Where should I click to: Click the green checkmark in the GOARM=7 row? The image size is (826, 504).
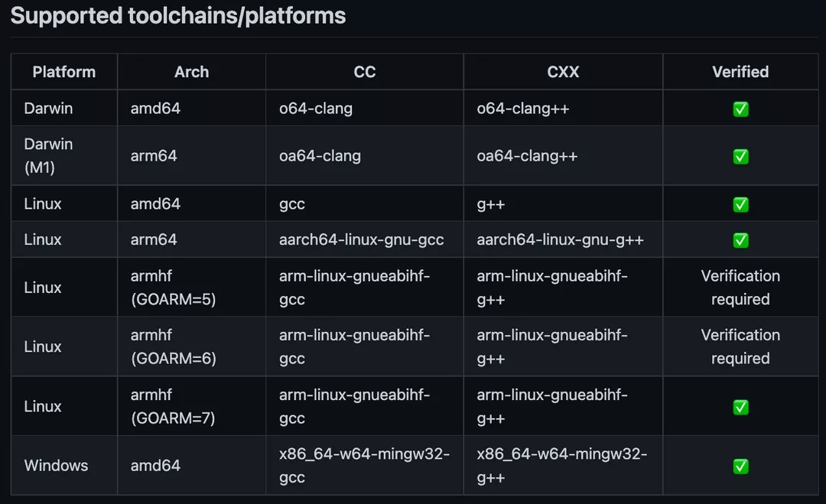click(740, 407)
